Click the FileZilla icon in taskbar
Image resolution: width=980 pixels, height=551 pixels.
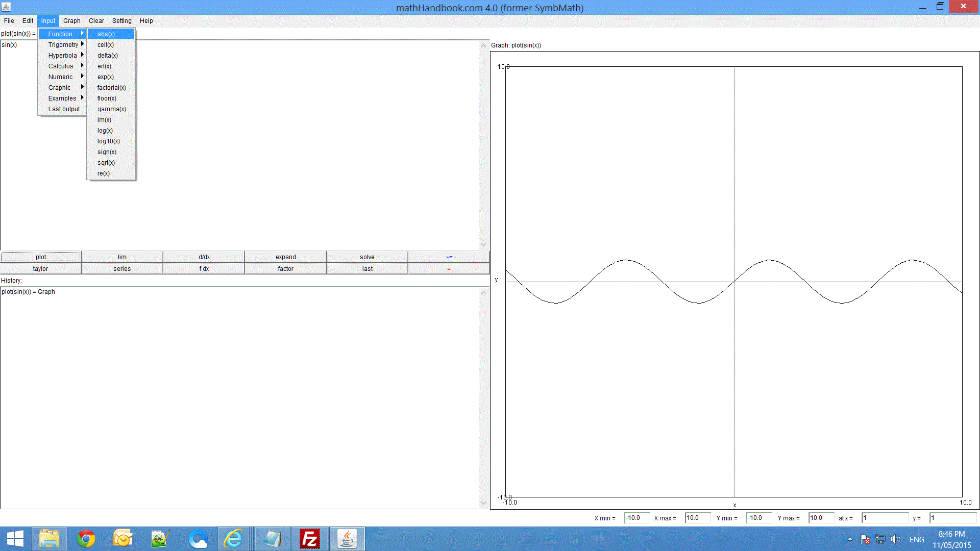click(310, 538)
